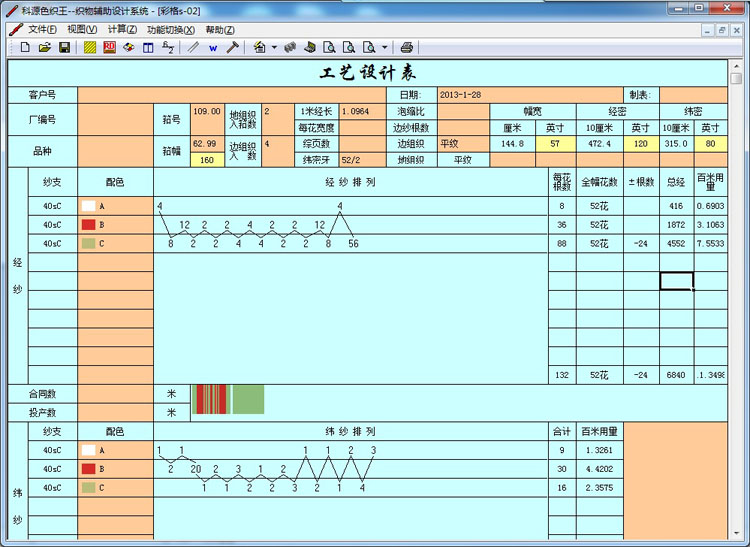Print the sheet with the printer icon
750x547 pixels.
[407, 47]
